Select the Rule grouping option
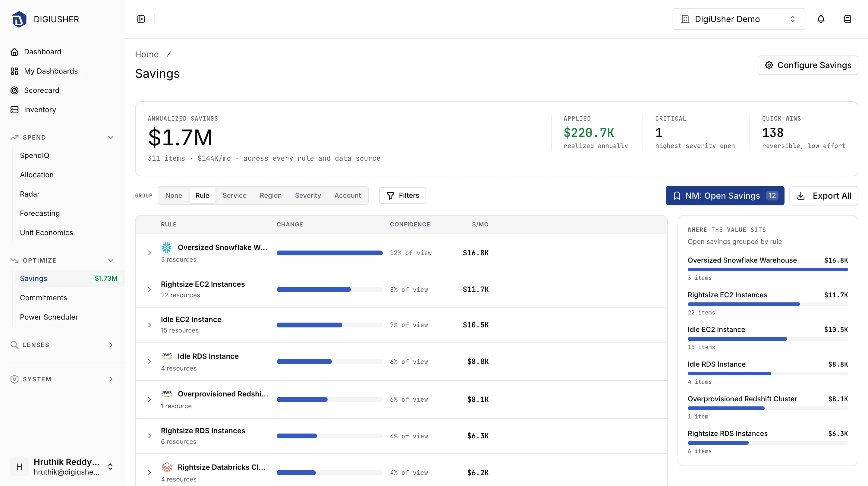Screen dimensions: 868x486 pos(202,195)
